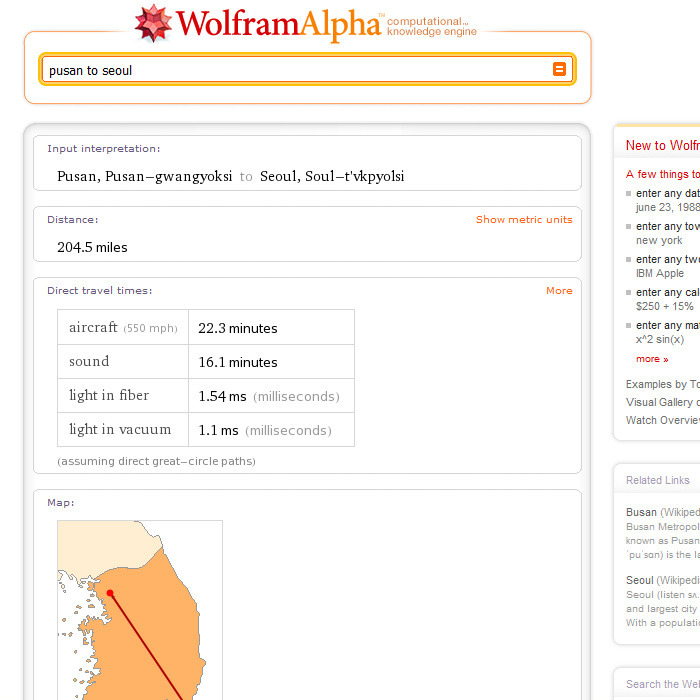Image resolution: width=700 pixels, height=700 pixels.
Task: Click the 'Related Links' heading
Action: coord(658,480)
